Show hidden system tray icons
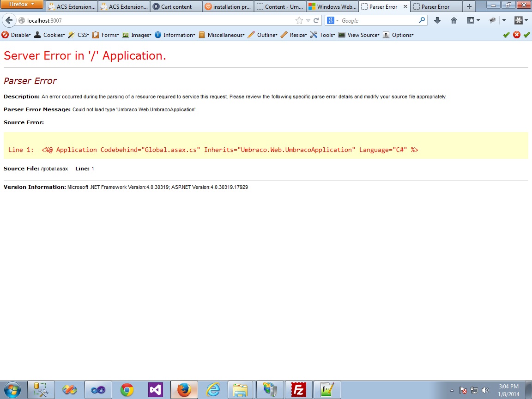The image size is (532, 399). tap(452, 391)
